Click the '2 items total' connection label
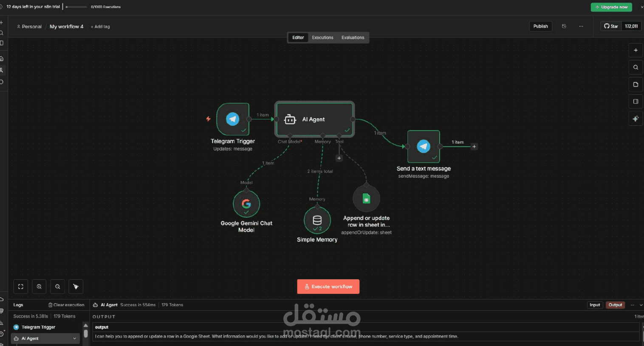Viewport: 644px width, 346px height. [x=320, y=171]
